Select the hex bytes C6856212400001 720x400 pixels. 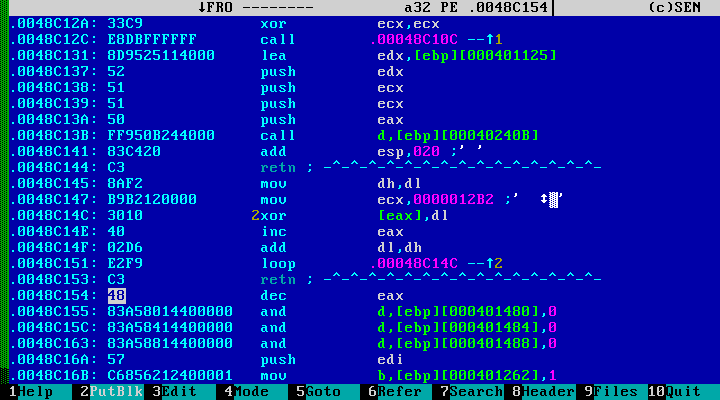[x=164, y=375]
